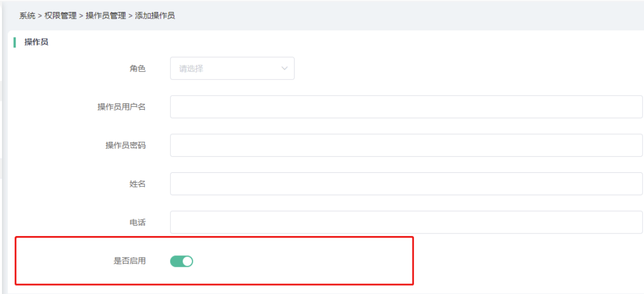Click the 添加操作员 breadcrumb item
The width and height of the screenshot is (644, 294).
155,16
